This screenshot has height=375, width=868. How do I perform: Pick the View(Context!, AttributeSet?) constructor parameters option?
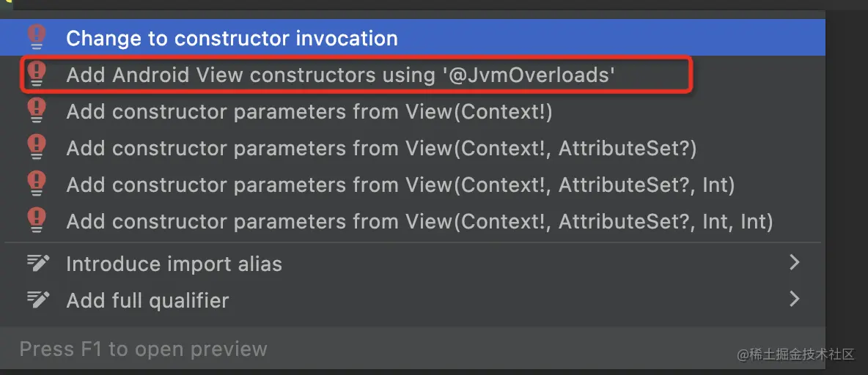(x=413, y=148)
